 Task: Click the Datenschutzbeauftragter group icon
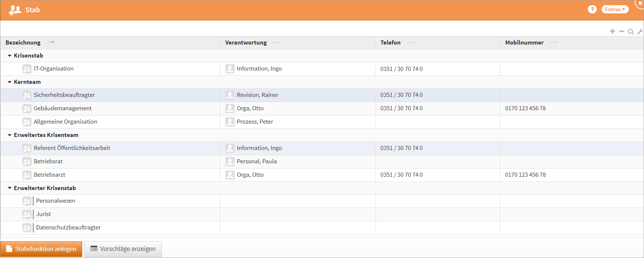coord(27,228)
